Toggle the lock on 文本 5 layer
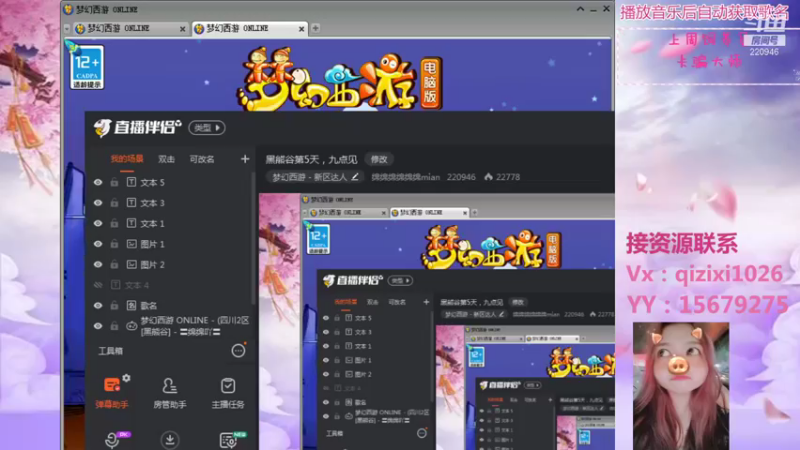This screenshot has height=450, width=800. (114, 182)
